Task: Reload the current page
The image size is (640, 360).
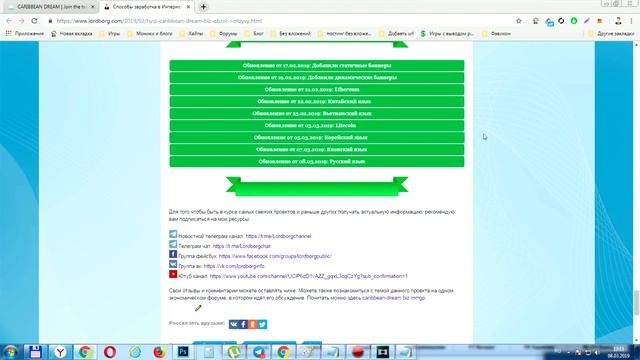Action: pos(34,21)
